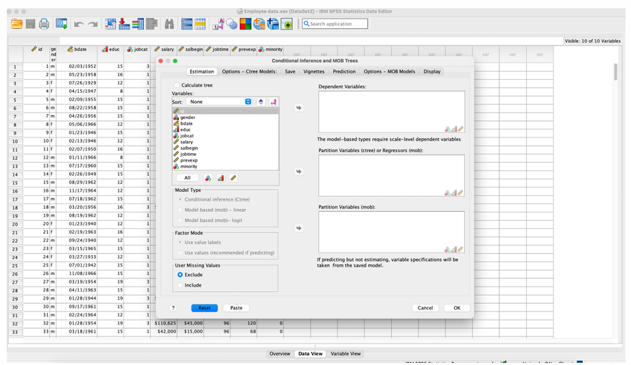Click the Cancel button
631x365 pixels.
tap(425, 308)
